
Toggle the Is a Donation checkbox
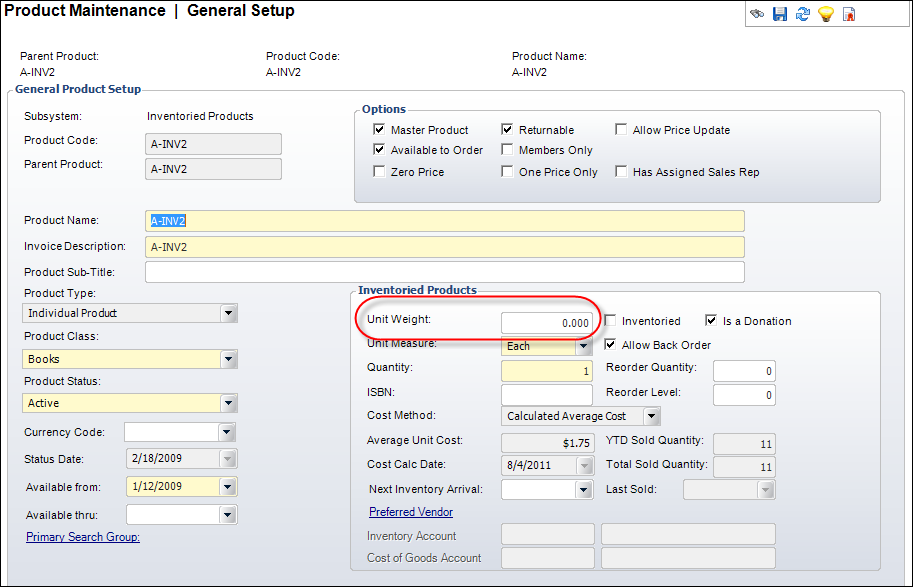712,321
